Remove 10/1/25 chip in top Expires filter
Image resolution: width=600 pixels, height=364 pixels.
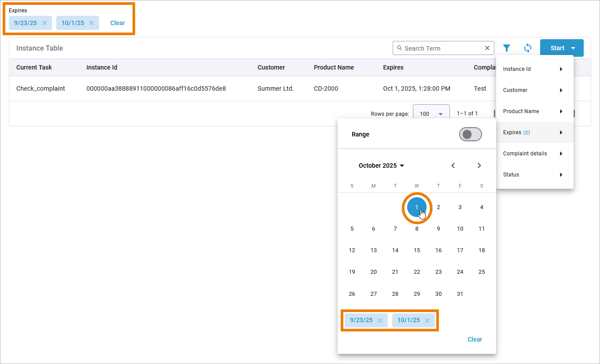click(92, 23)
